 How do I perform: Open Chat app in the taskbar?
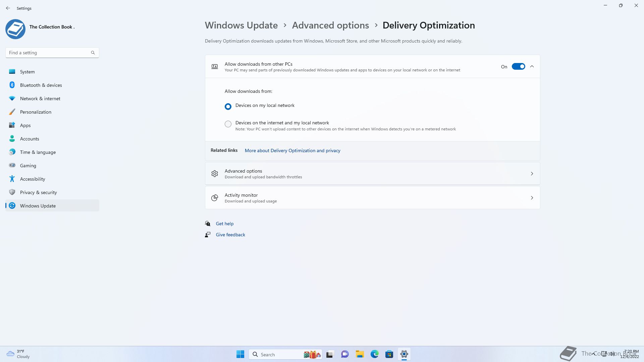(345, 354)
